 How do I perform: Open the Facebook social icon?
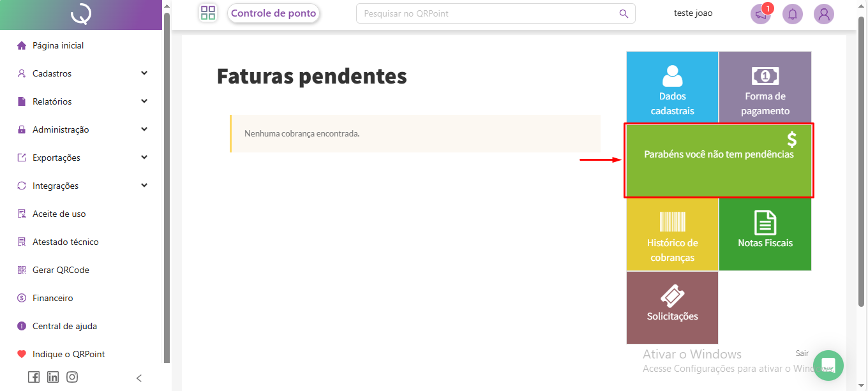tap(34, 377)
